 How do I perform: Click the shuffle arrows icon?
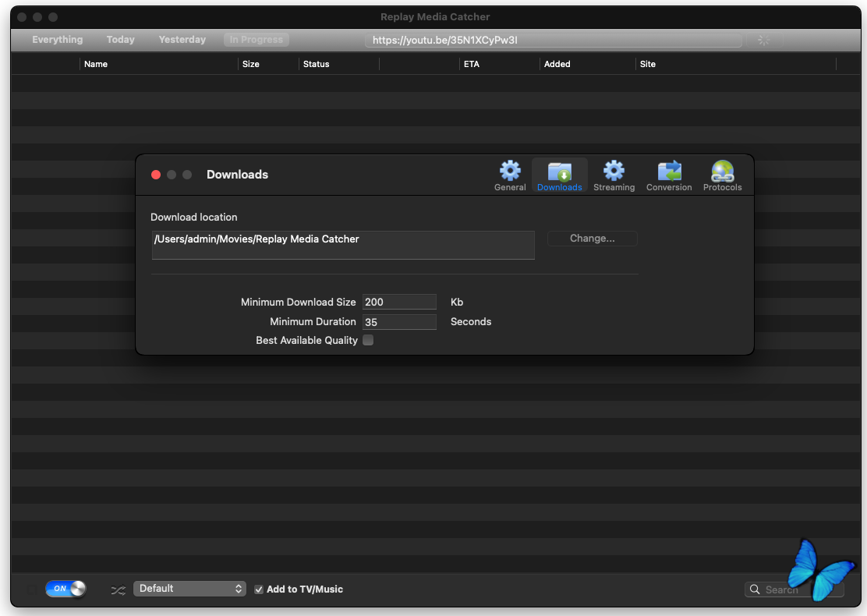click(118, 589)
